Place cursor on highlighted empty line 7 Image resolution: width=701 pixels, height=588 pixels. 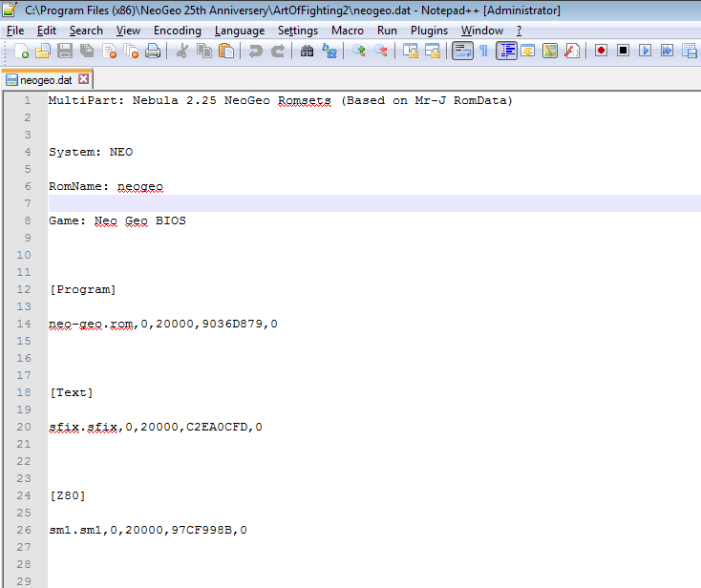(374, 203)
